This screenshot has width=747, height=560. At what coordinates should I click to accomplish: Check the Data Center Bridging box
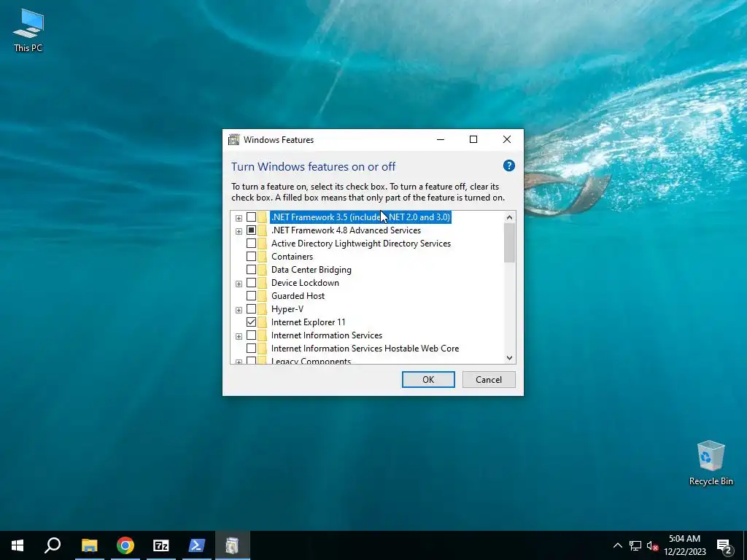tap(251, 270)
